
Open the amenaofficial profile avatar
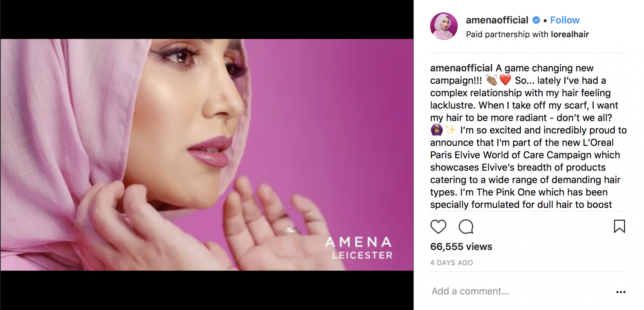(444, 26)
